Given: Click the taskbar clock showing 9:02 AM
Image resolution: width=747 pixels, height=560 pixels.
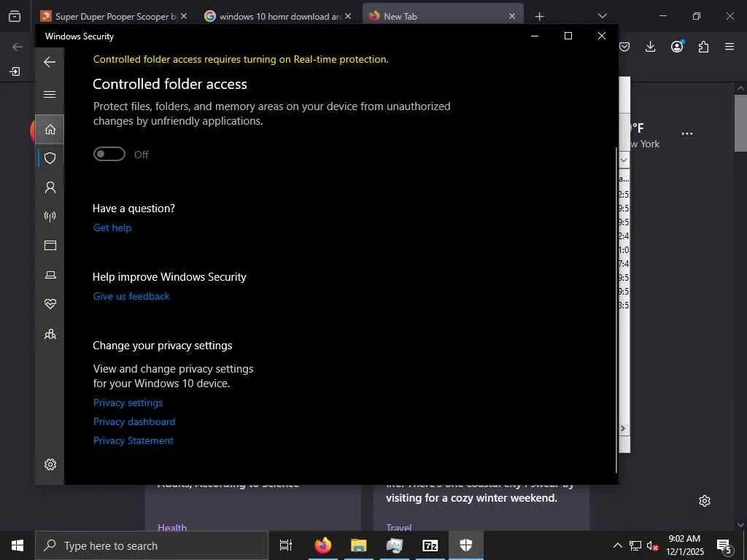Looking at the screenshot, I should (684, 545).
